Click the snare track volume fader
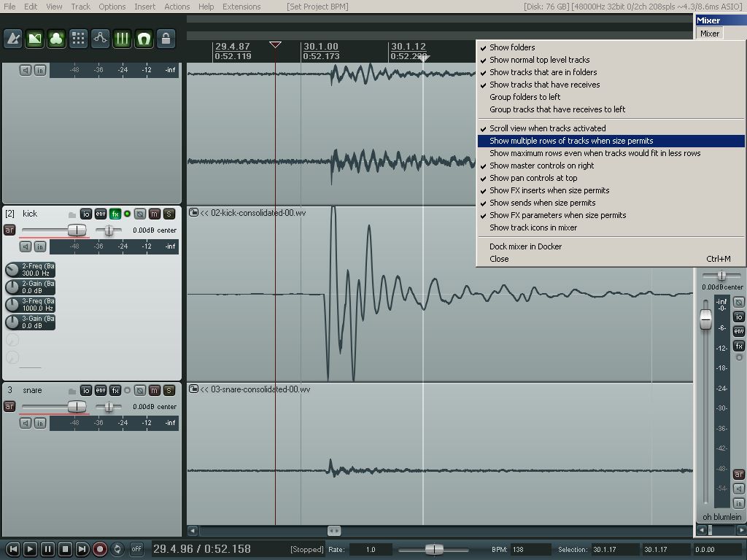747x560 pixels. 77,406
